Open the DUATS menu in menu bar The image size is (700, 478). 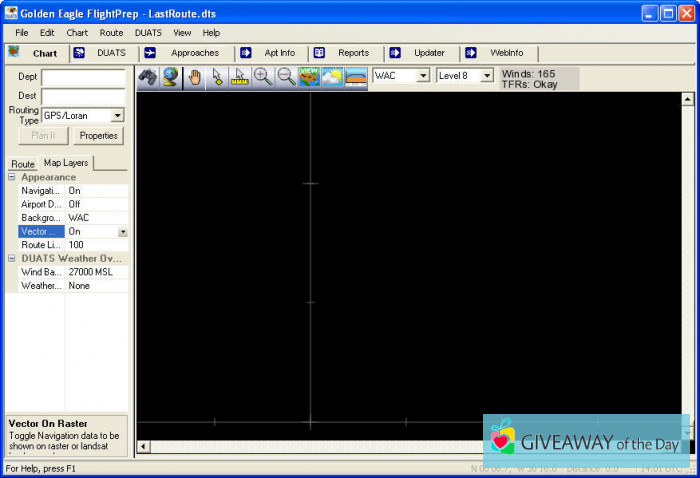pos(148,32)
